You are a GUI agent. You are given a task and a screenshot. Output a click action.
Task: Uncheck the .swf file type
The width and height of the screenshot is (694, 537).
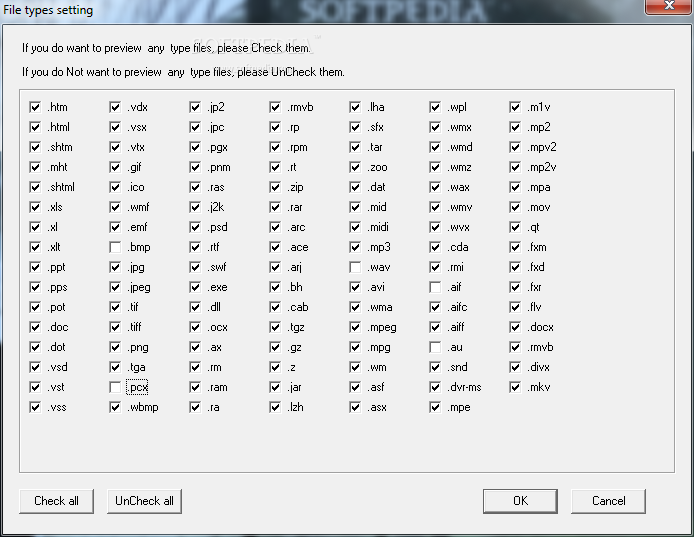pyautogui.click(x=195, y=267)
